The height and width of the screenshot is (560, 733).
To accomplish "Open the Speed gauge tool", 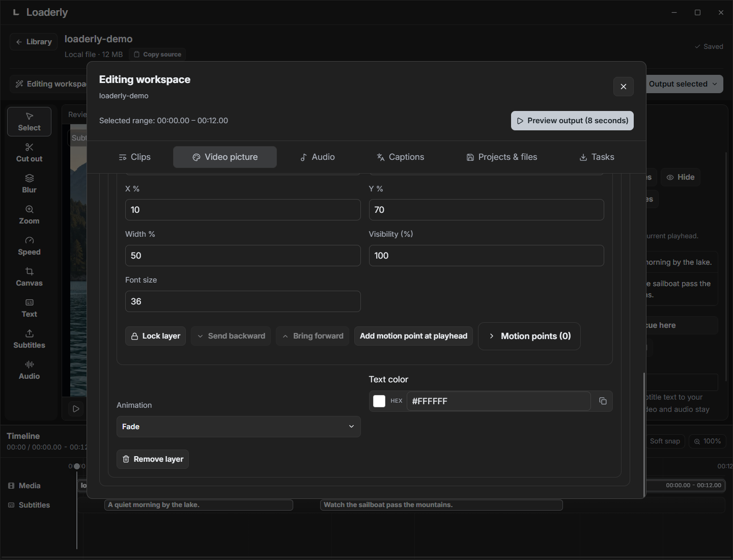I will tap(29, 246).
